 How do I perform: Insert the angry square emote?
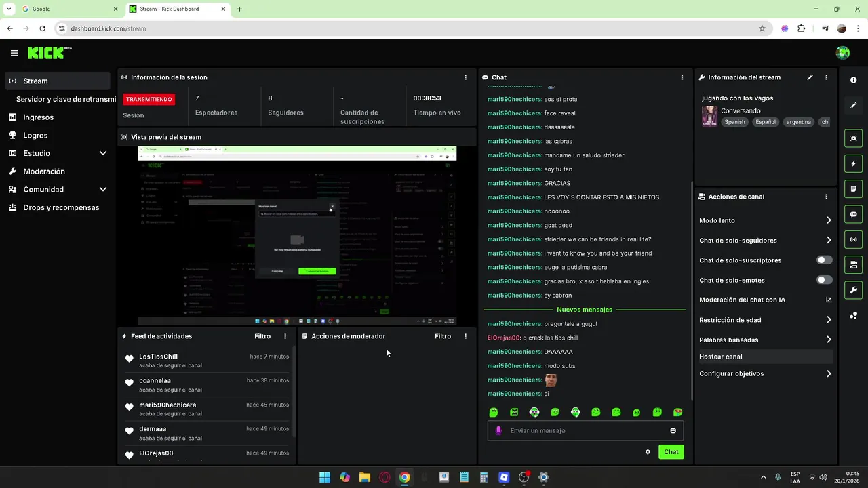coord(514,412)
